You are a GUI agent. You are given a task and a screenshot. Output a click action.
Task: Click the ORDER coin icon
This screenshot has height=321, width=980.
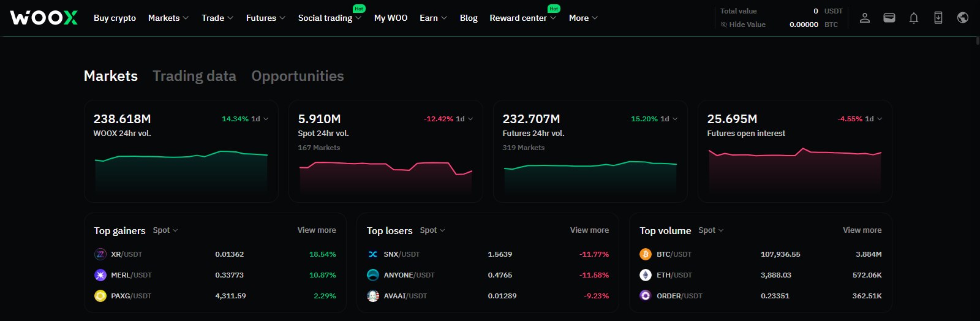click(646, 296)
